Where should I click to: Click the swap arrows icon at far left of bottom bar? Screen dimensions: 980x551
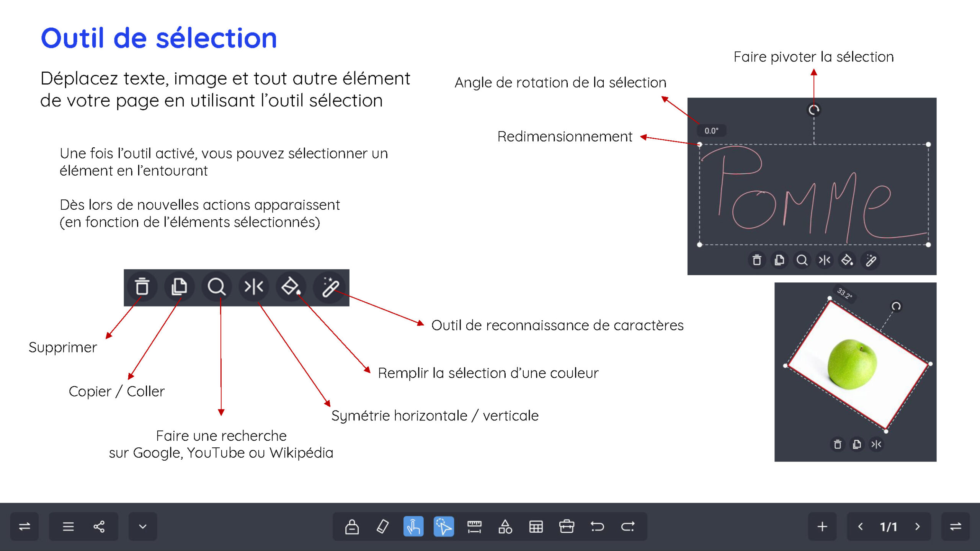[x=24, y=527]
